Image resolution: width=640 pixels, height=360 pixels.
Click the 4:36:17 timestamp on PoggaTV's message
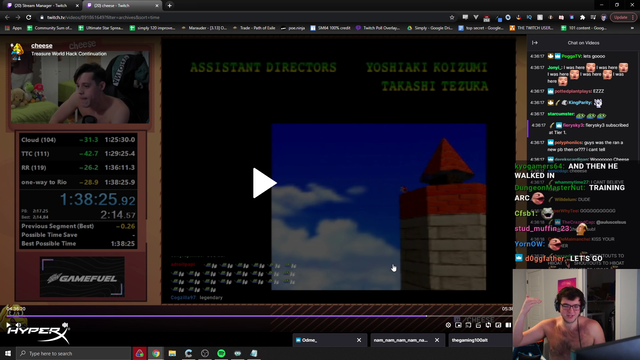point(537,56)
